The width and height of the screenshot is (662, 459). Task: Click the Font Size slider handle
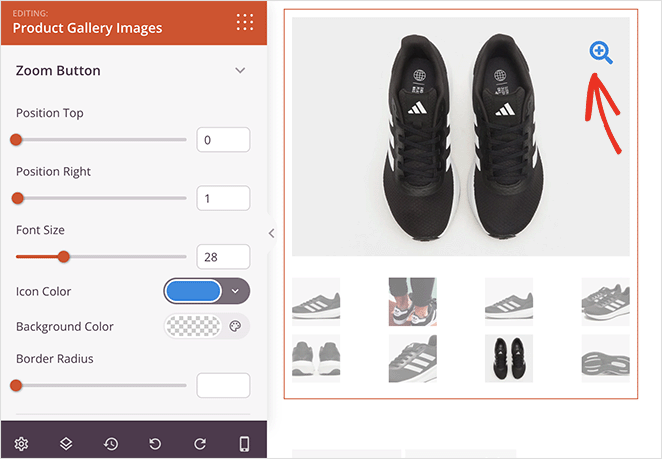64,257
